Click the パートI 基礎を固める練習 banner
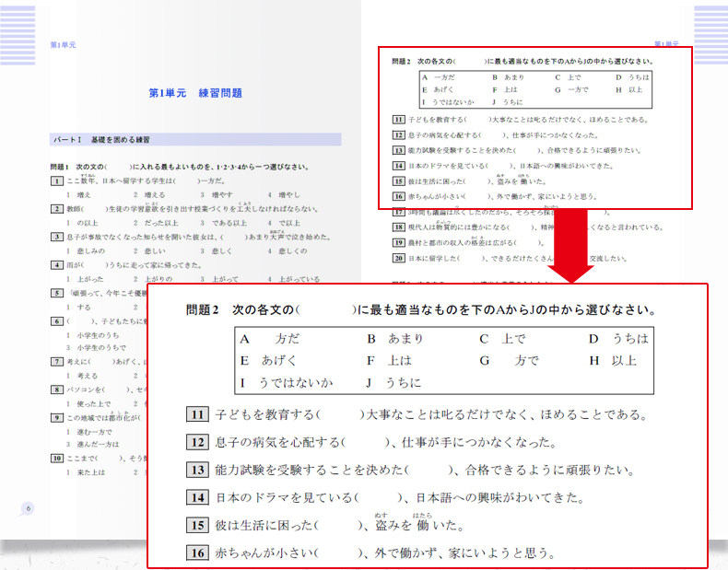This screenshot has width=728, height=570. tap(195, 140)
